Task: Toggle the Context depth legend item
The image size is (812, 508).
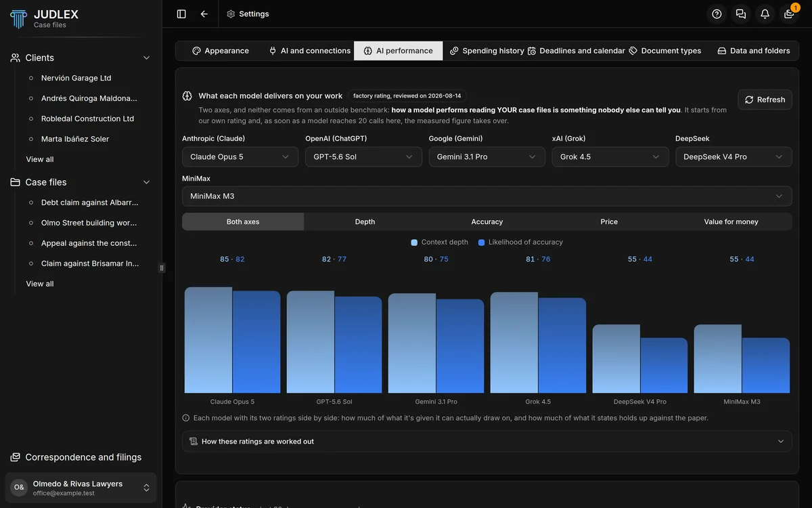Action: pos(439,242)
